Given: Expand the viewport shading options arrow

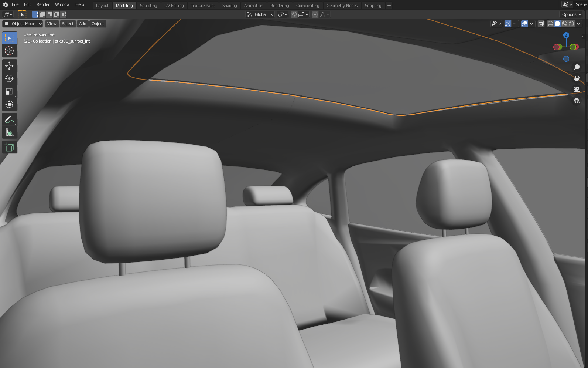Looking at the screenshot, I should tap(578, 24).
